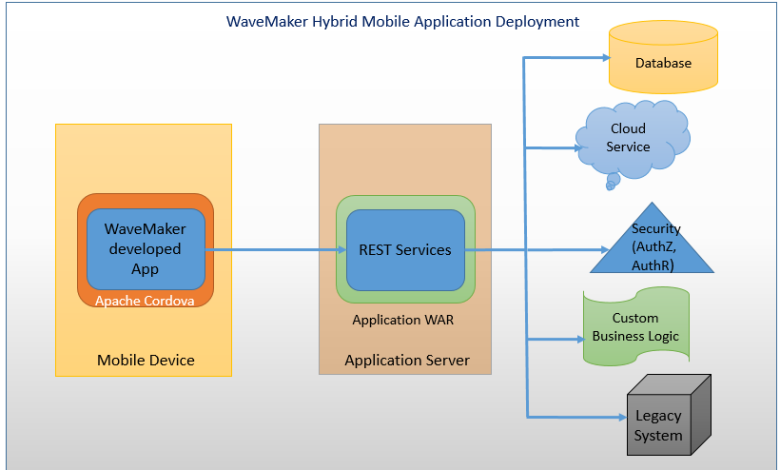Click the Legacy System cube
The width and height of the screenshot is (780, 470).
click(669, 415)
